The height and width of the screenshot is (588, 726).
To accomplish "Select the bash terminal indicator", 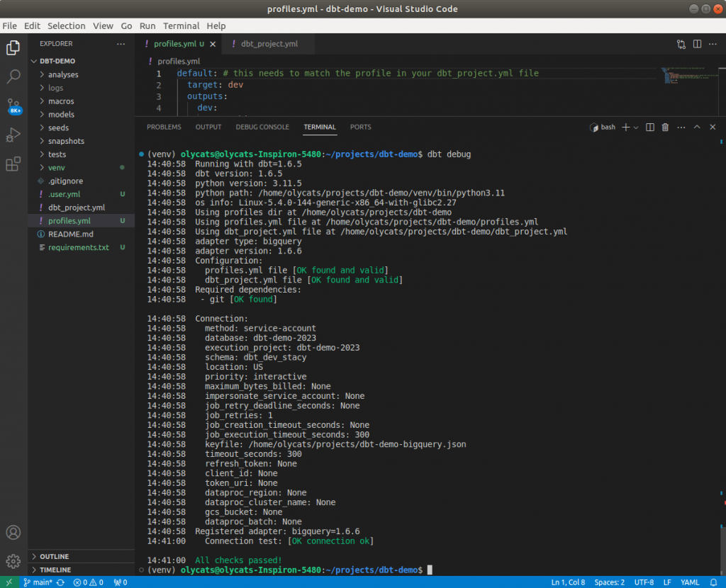I will click(603, 128).
